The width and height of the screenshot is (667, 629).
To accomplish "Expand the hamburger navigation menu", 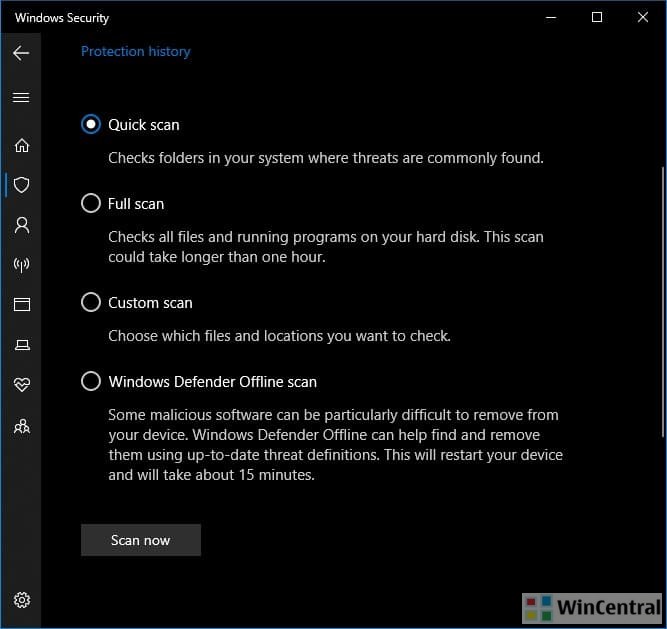I will (21, 98).
